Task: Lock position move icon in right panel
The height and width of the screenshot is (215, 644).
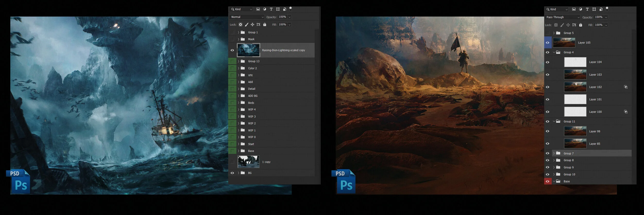Action: (x=568, y=25)
